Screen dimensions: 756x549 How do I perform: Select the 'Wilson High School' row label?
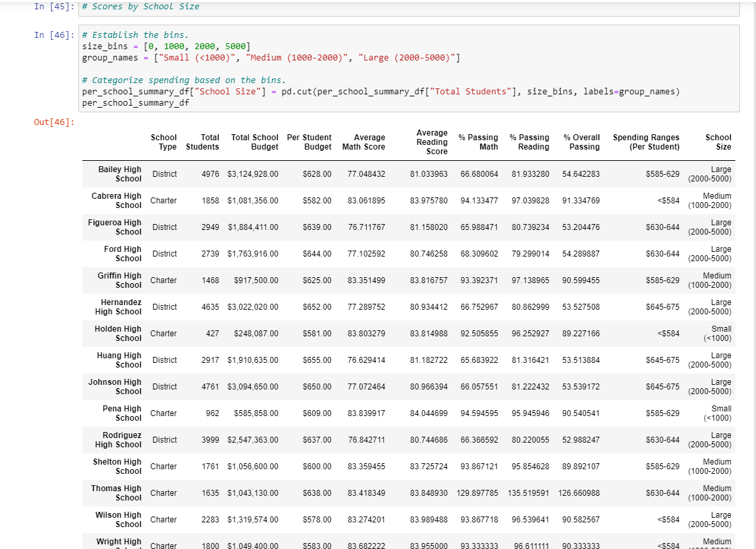point(119,520)
